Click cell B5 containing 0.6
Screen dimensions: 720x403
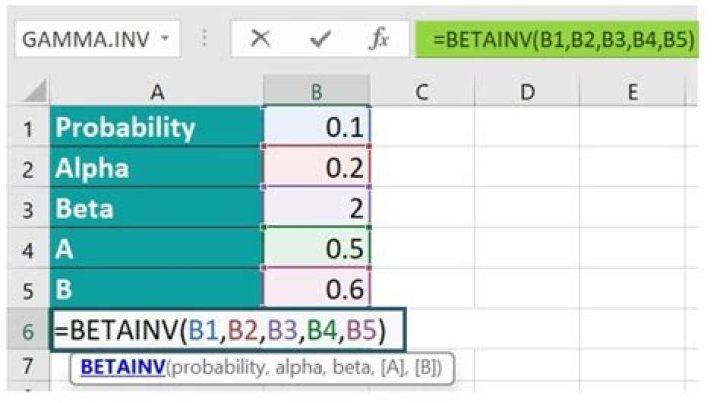point(316,289)
